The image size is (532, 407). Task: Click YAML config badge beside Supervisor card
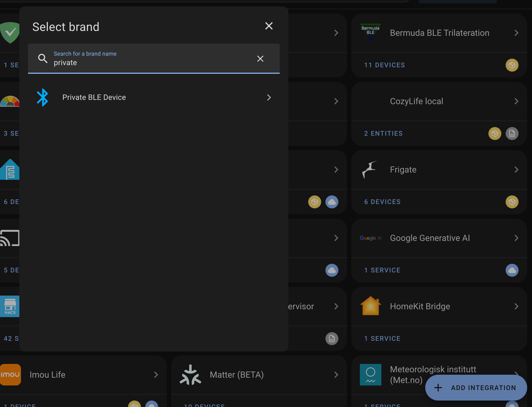click(x=332, y=339)
